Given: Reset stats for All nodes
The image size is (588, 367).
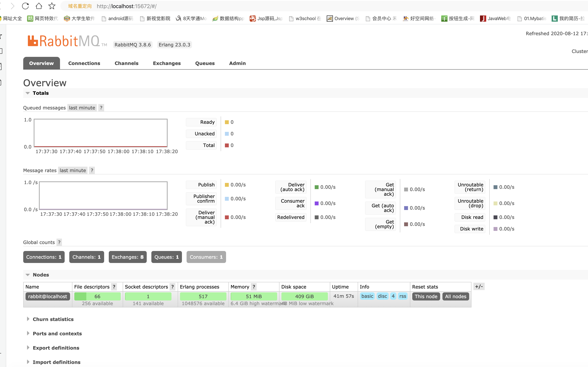Looking at the screenshot, I should pos(456,296).
